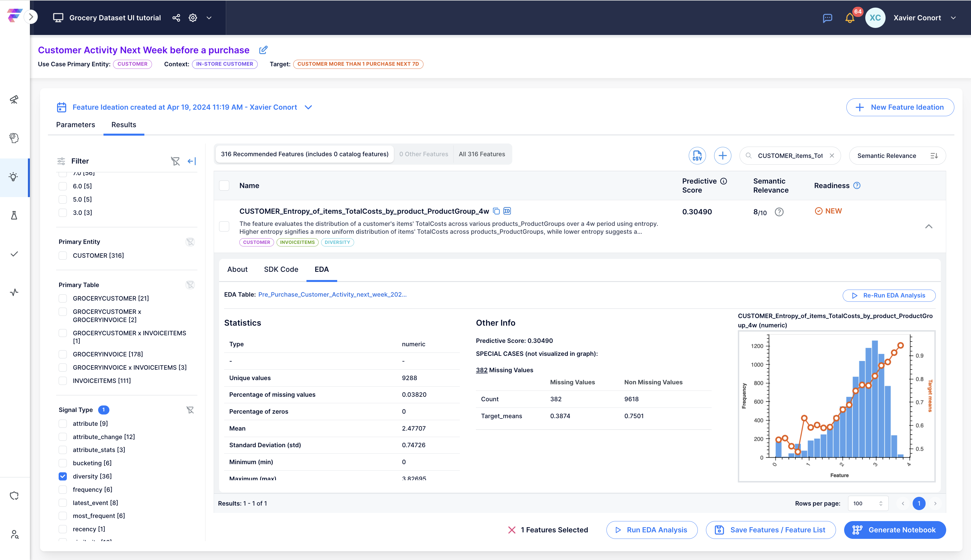This screenshot has width=971, height=560.
Task: Click Save Features / Feature List button
Action: [771, 530]
